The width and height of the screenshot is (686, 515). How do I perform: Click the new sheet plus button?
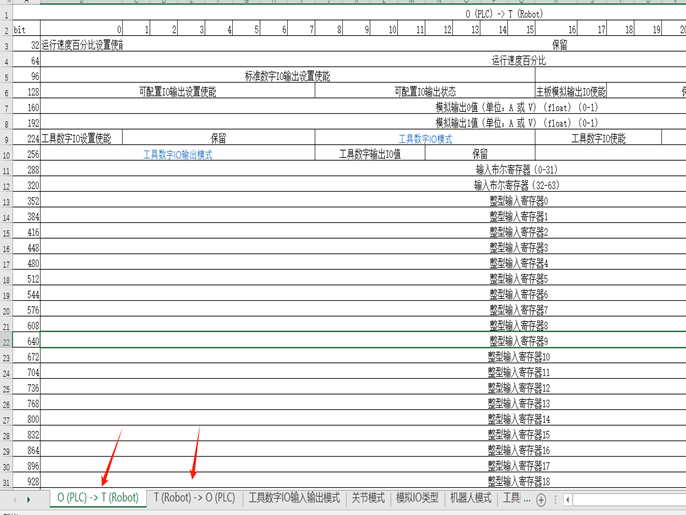tap(541, 499)
